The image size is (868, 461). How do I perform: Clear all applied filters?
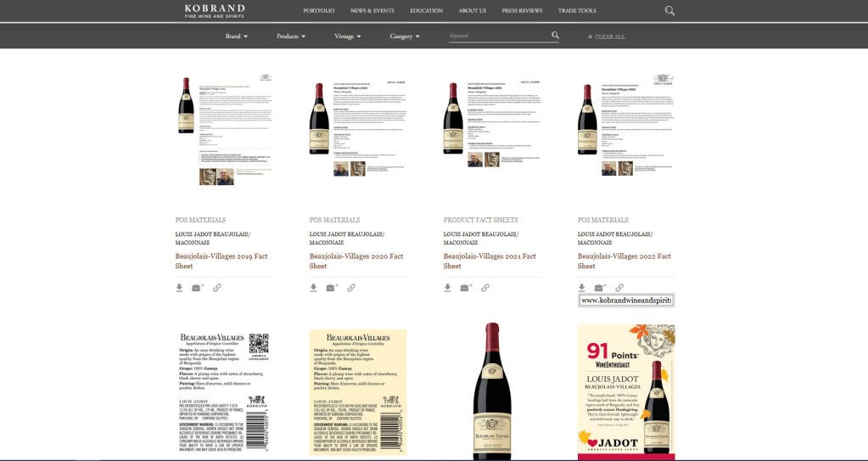click(608, 37)
